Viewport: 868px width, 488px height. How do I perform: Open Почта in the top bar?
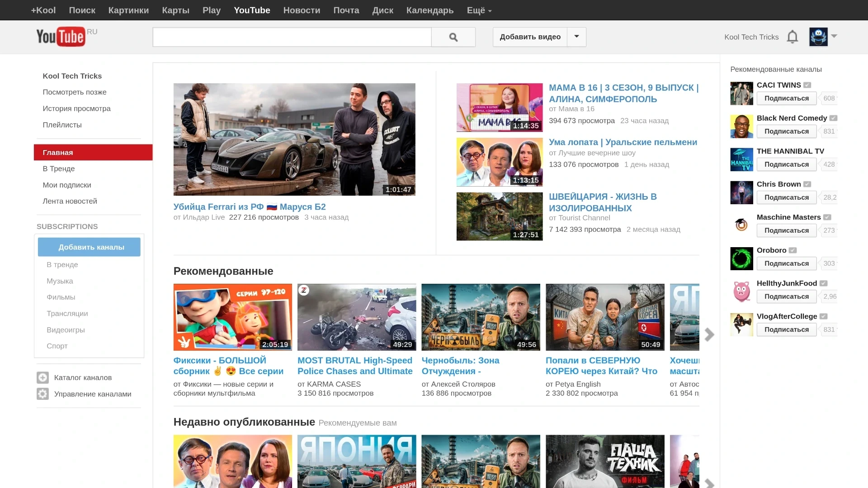click(x=346, y=10)
